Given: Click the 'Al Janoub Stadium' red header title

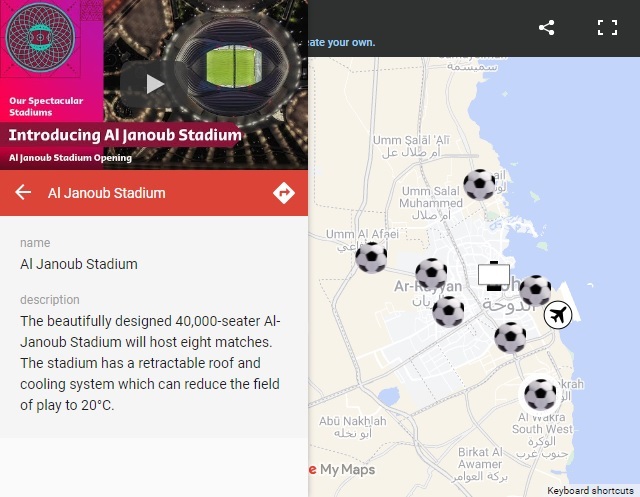Looking at the screenshot, I should click(x=107, y=193).
